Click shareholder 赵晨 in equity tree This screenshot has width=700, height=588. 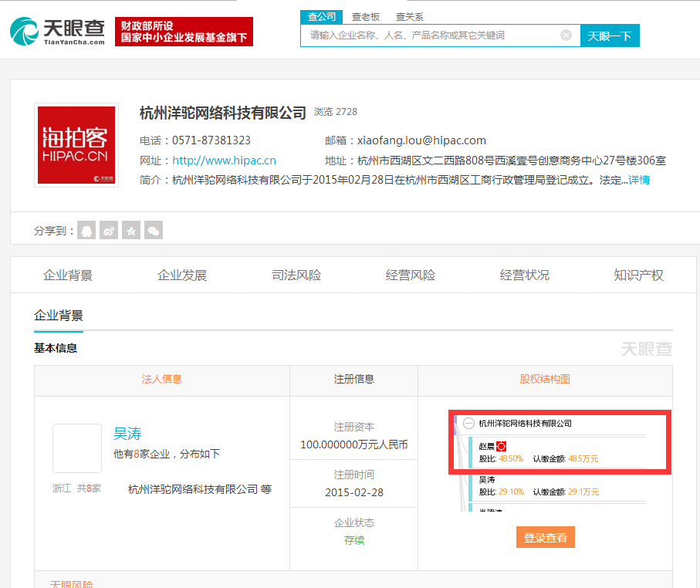tap(487, 447)
